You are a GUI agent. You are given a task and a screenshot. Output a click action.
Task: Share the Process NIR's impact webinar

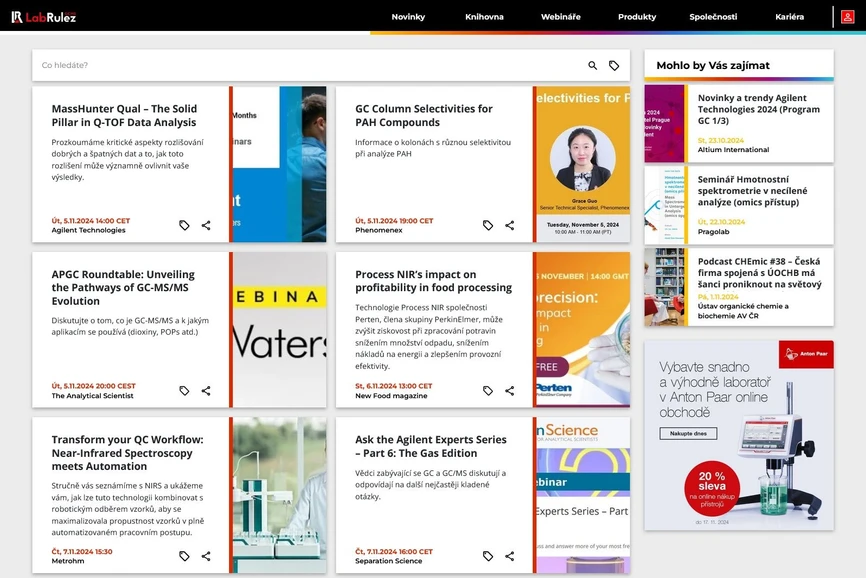tap(510, 391)
